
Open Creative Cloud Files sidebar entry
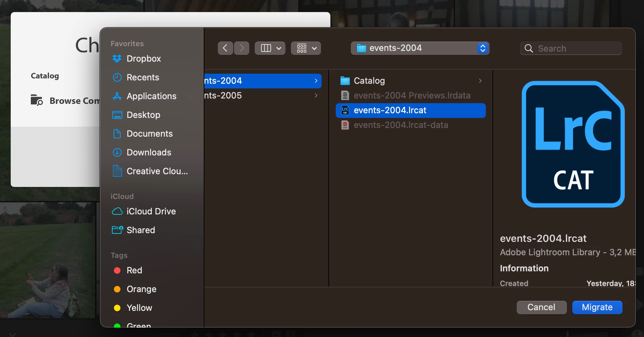point(150,171)
